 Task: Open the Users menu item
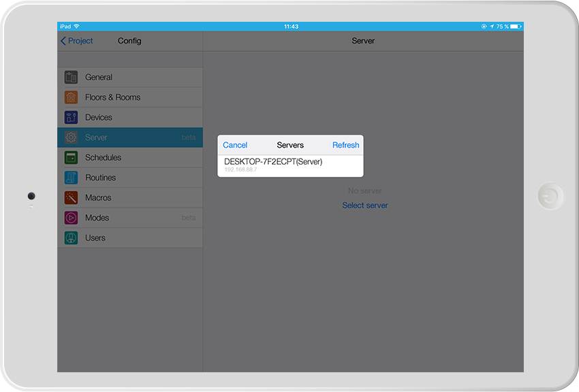tap(95, 238)
